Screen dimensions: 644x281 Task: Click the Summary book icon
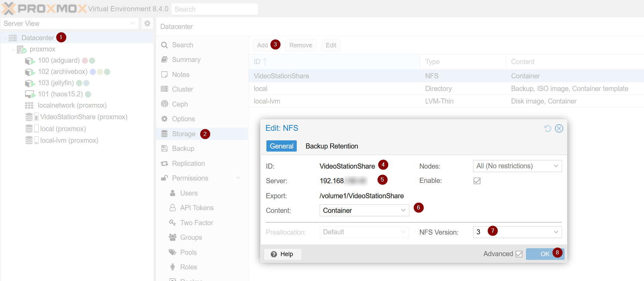coord(164,60)
